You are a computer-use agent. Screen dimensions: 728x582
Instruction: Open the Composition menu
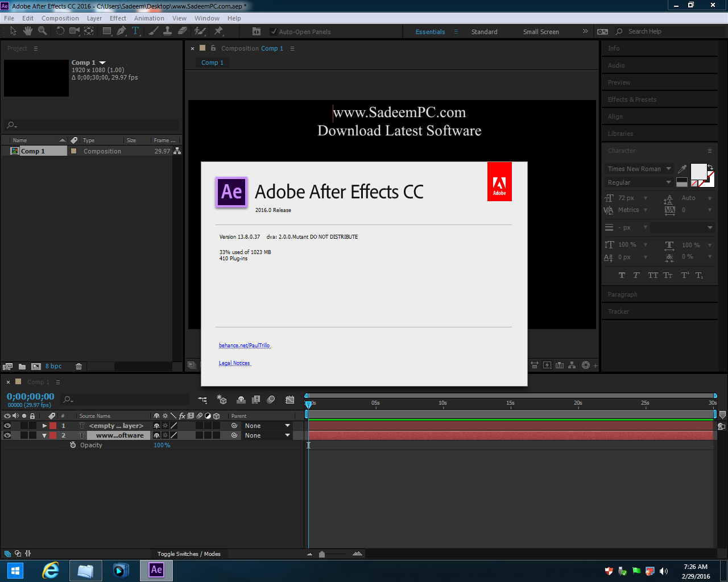pyautogui.click(x=59, y=18)
